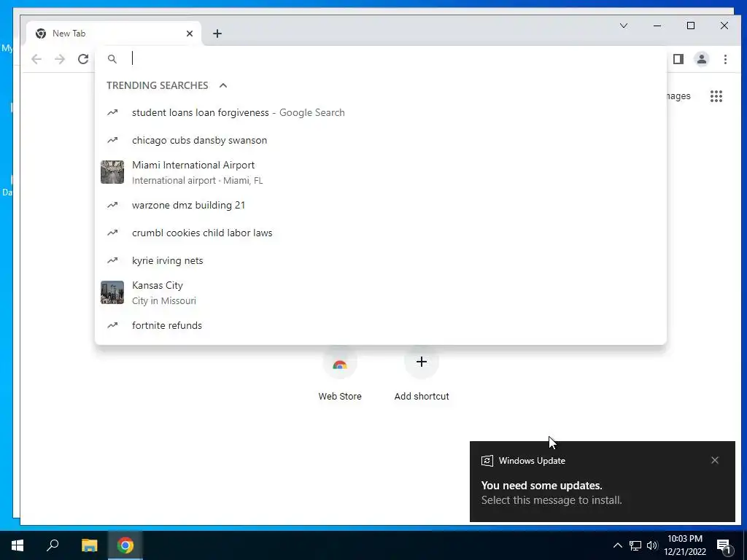Open the Google apps grid

click(716, 96)
